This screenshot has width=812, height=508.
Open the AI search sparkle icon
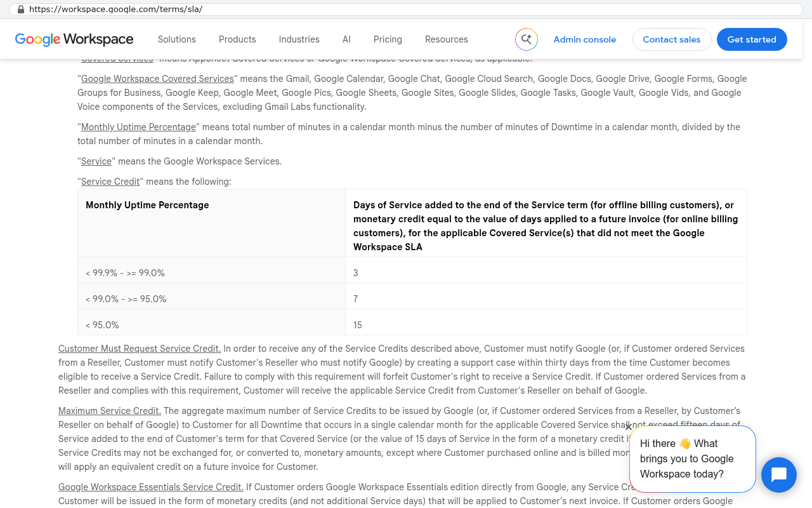coord(527,39)
